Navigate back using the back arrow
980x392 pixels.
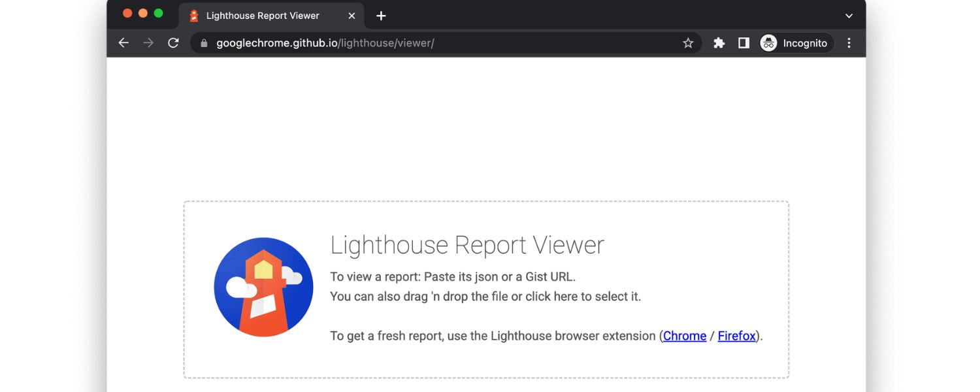(123, 42)
